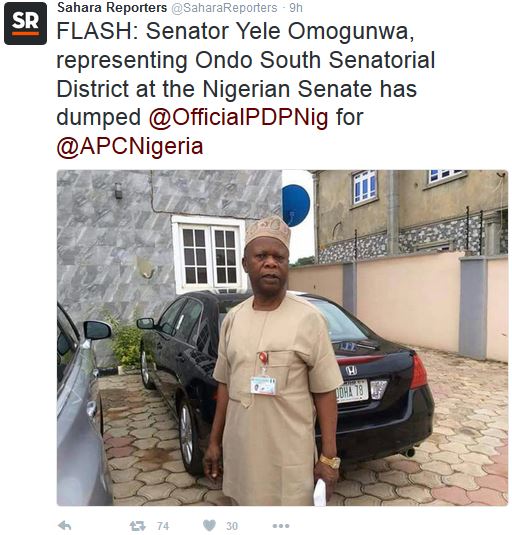Like the tweet with the heart icon
Image resolution: width=512 pixels, height=535 pixels.
point(209,525)
